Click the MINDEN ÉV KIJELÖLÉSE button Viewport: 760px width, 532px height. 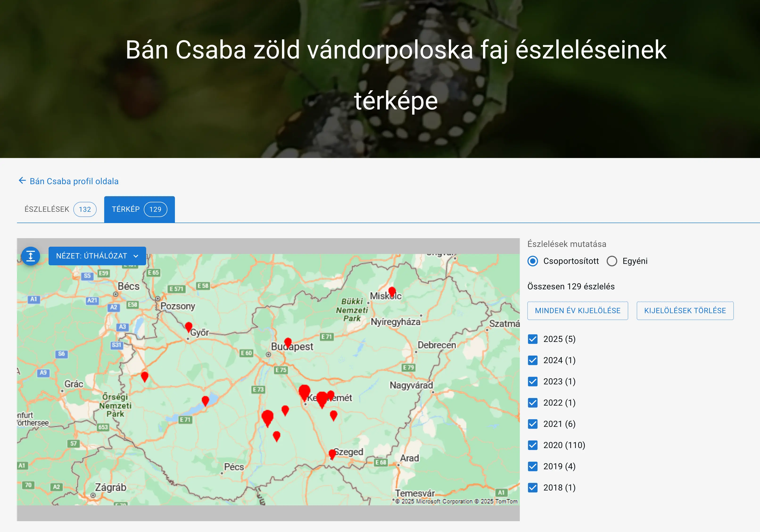[x=578, y=311]
